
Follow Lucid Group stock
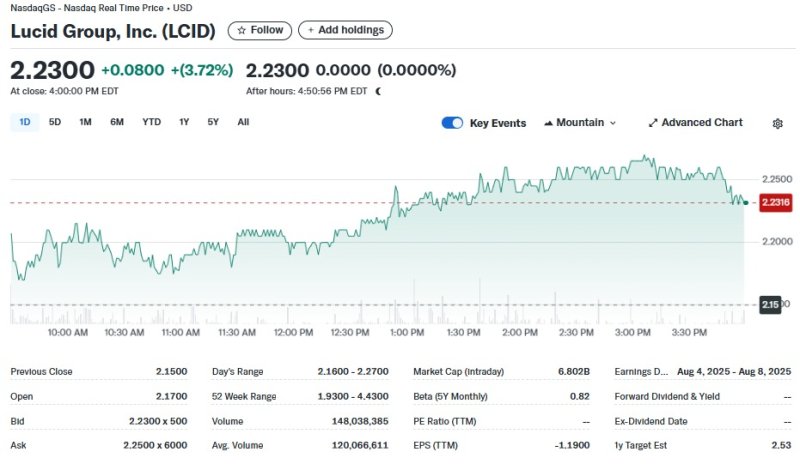pyautogui.click(x=260, y=30)
